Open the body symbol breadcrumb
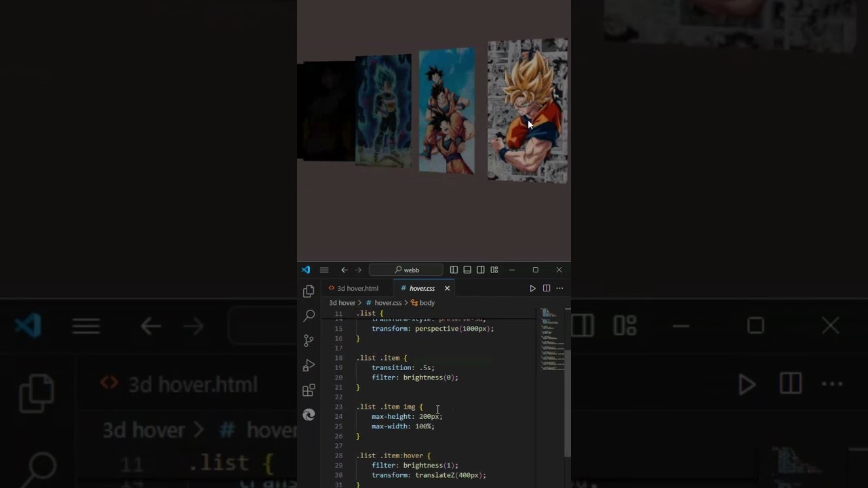Screen dimensions: 868x488 [423, 303]
